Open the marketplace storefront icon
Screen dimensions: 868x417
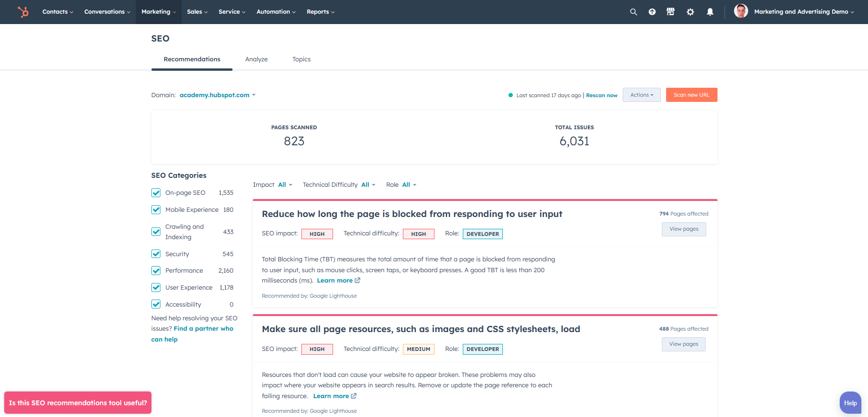coord(670,12)
